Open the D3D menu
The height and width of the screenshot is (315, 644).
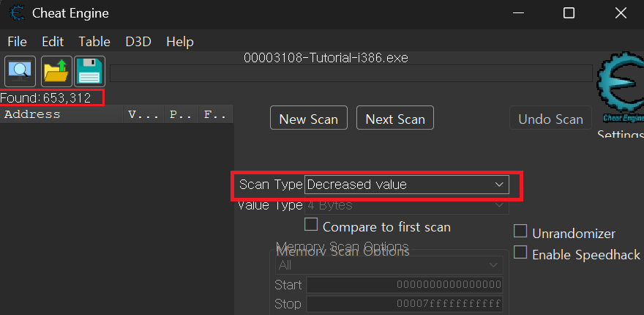(x=138, y=42)
